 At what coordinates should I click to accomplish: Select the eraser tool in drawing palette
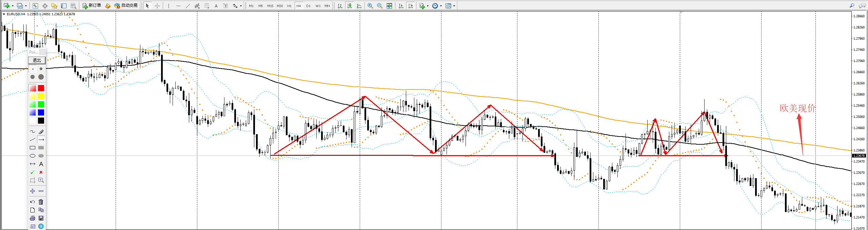point(41,132)
